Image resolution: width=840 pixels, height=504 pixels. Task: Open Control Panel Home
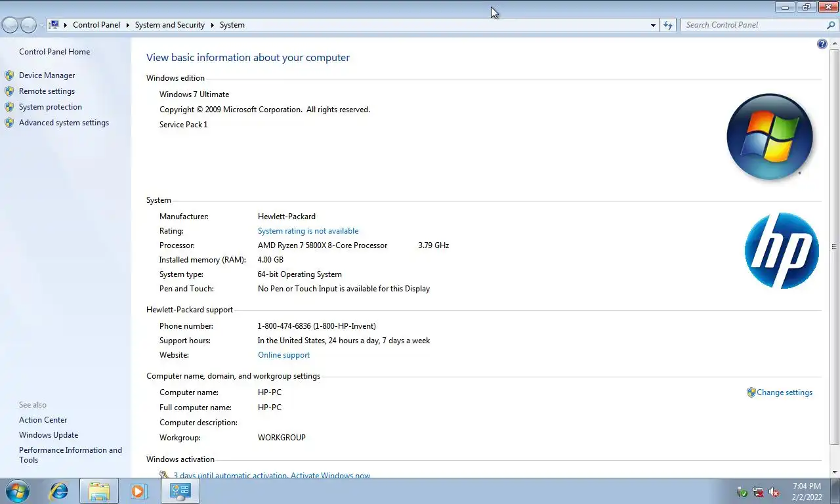point(54,52)
